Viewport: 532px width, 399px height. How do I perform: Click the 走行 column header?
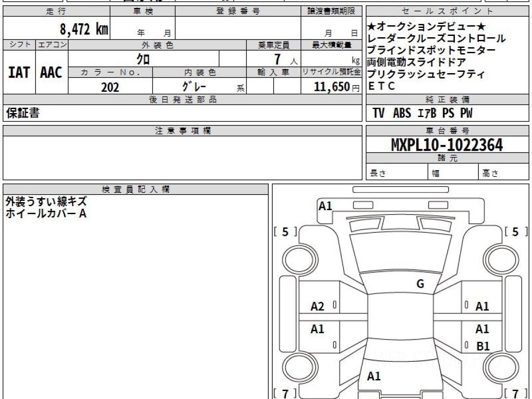tap(56, 12)
